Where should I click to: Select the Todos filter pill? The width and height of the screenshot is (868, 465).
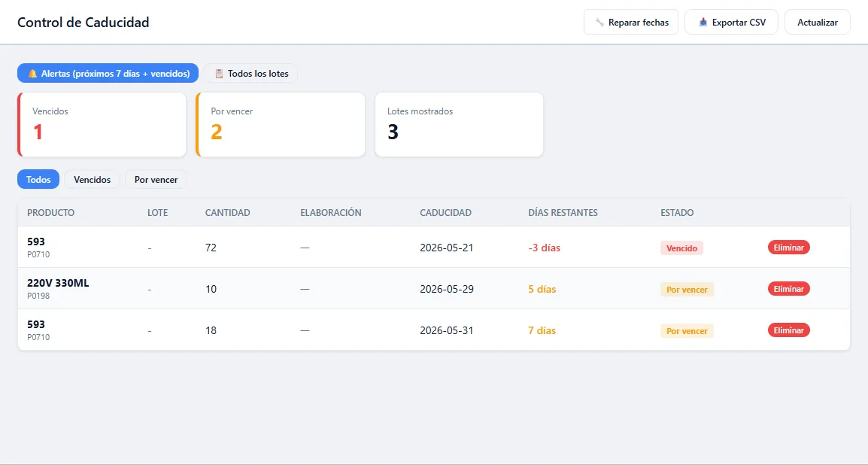click(38, 179)
